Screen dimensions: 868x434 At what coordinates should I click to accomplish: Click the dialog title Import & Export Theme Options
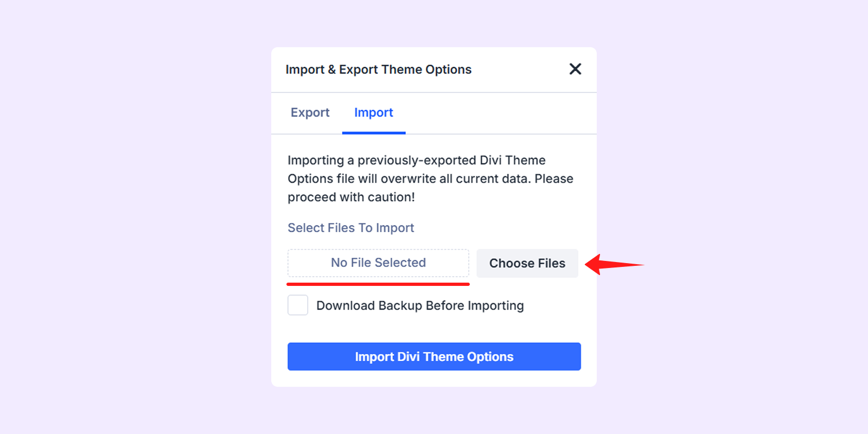(378, 69)
